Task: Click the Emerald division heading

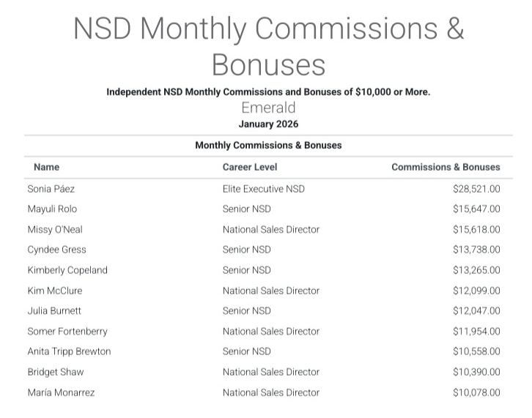Action: pyautogui.click(x=268, y=108)
